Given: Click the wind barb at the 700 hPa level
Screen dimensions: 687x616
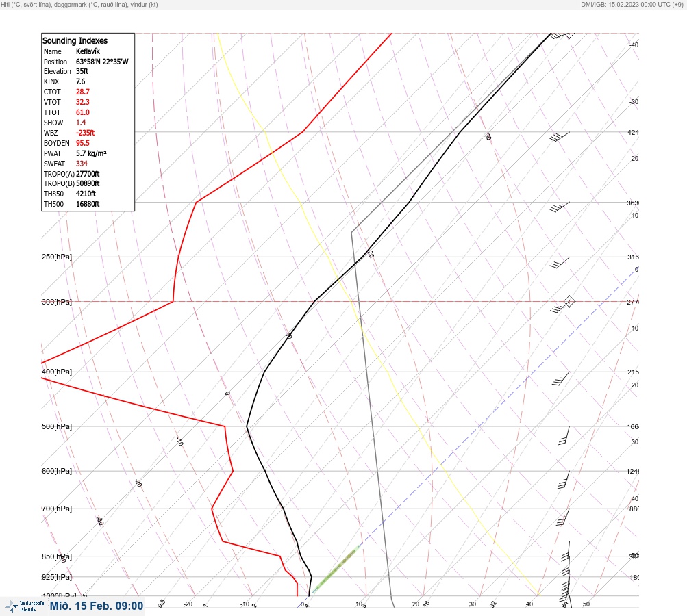Looking at the screenshot, I should click(563, 517).
